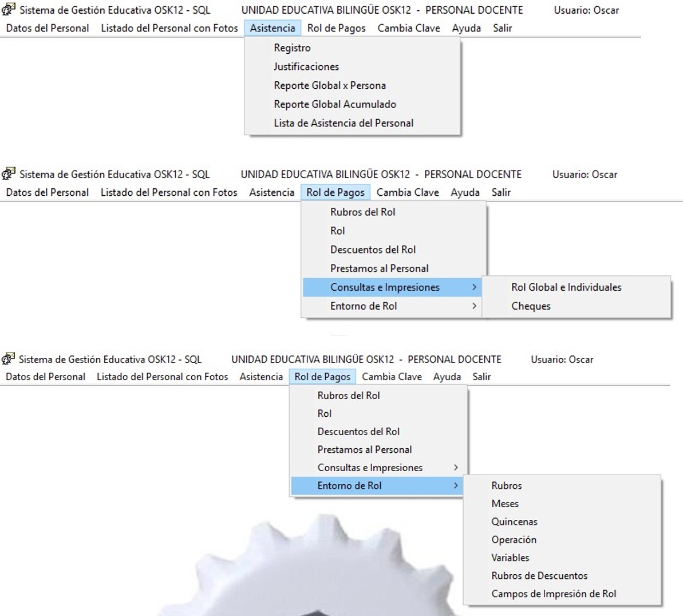Viewport: 683px width, 616px height.
Task: Open Registro from the Asistencia menu
Action: (x=292, y=48)
